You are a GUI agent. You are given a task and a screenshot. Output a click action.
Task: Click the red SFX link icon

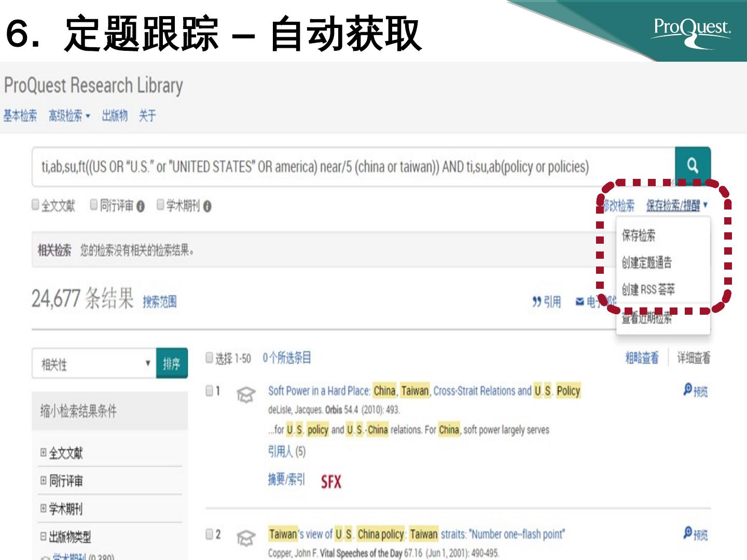click(331, 482)
